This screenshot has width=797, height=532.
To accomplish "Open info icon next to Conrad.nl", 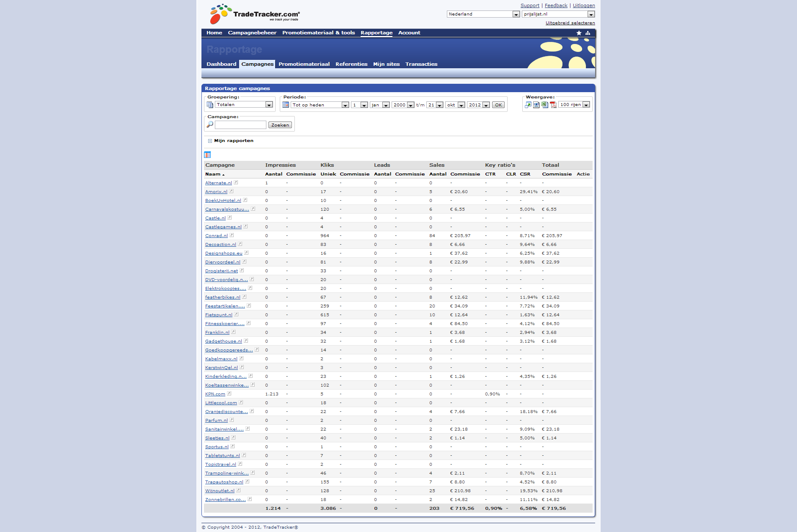I will pos(232,235).
